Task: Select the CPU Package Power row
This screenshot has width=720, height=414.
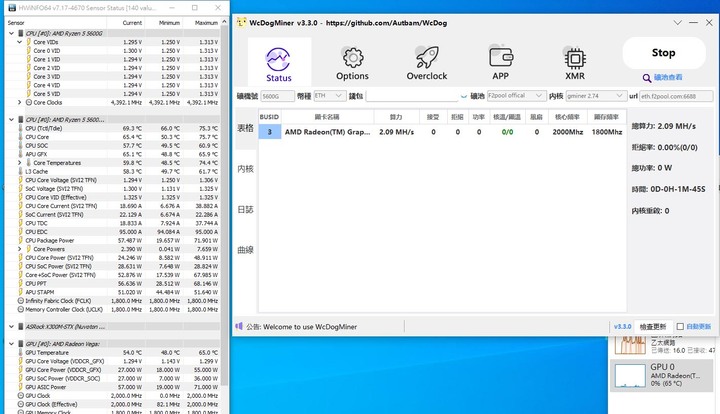Action: 112,240
